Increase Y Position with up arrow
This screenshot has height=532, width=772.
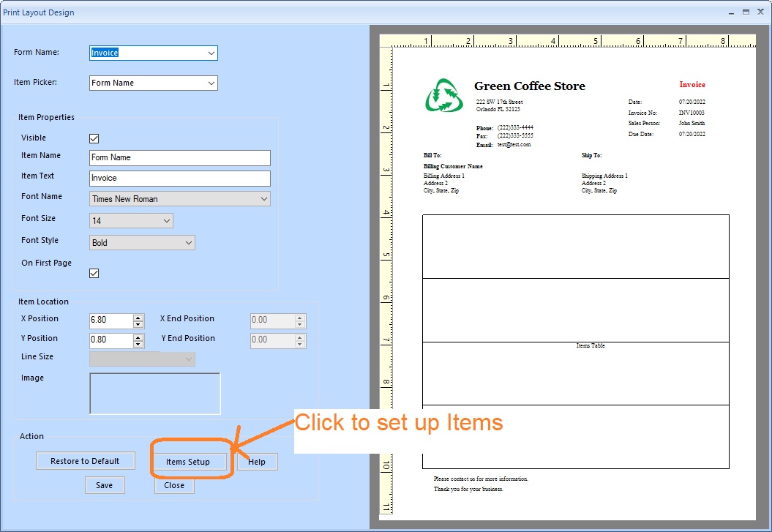click(138, 337)
